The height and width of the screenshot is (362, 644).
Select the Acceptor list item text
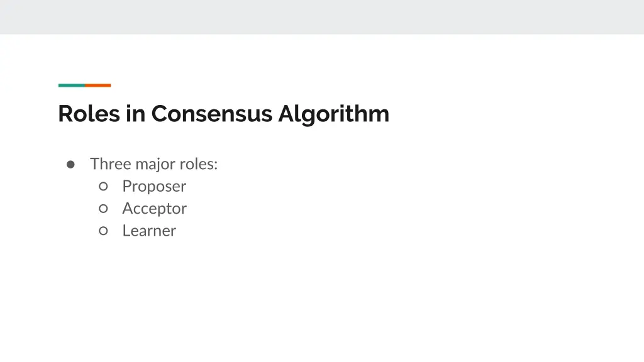(x=154, y=208)
